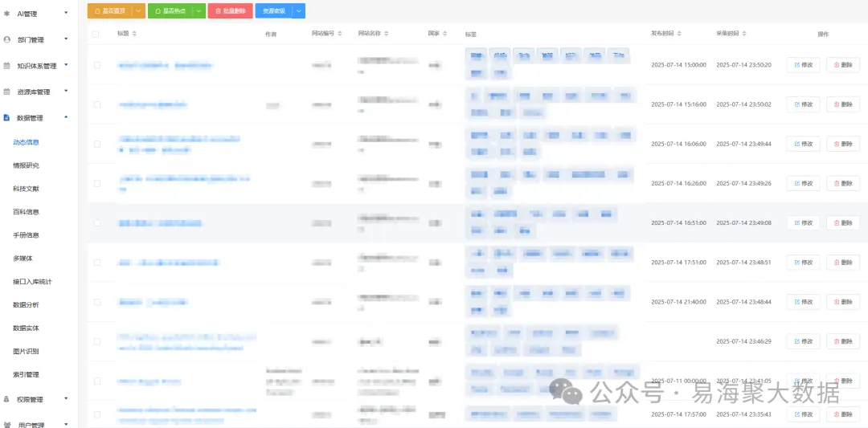
Task: Expand the 权限管理 menu arrow
Action: click(x=66, y=398)
